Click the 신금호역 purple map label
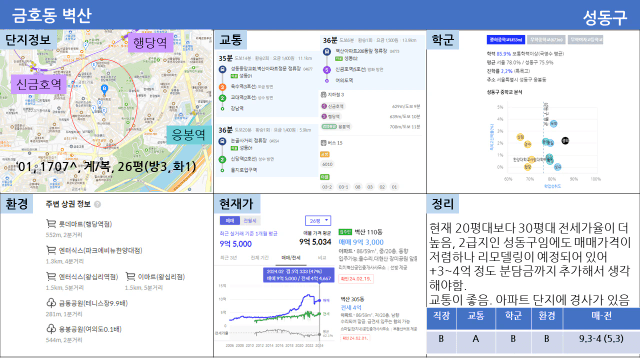This screenshot has width=640, height=360. tap(39, 84)
